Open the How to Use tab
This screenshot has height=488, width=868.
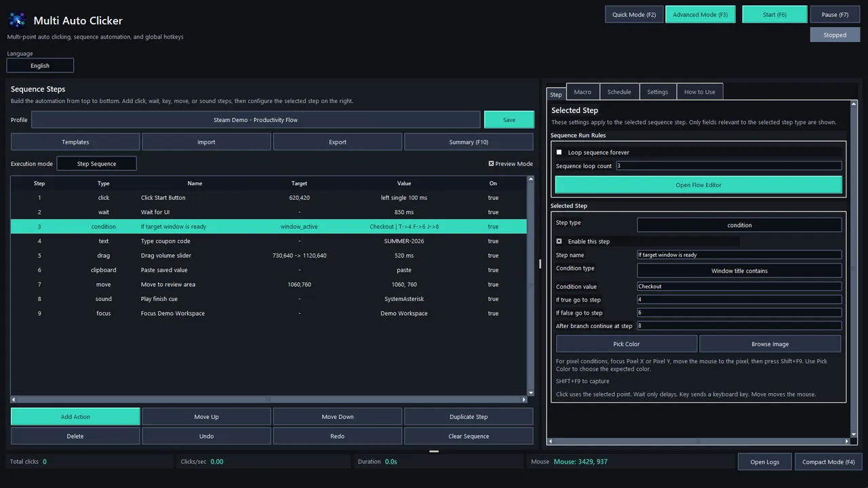pos(700,91)
